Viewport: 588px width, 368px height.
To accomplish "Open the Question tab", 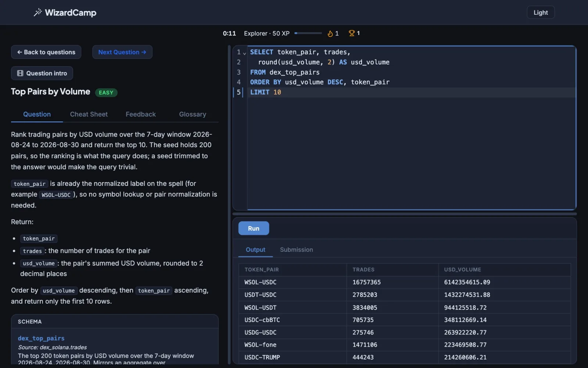I will pyautogui.click(x=37, y=114).
